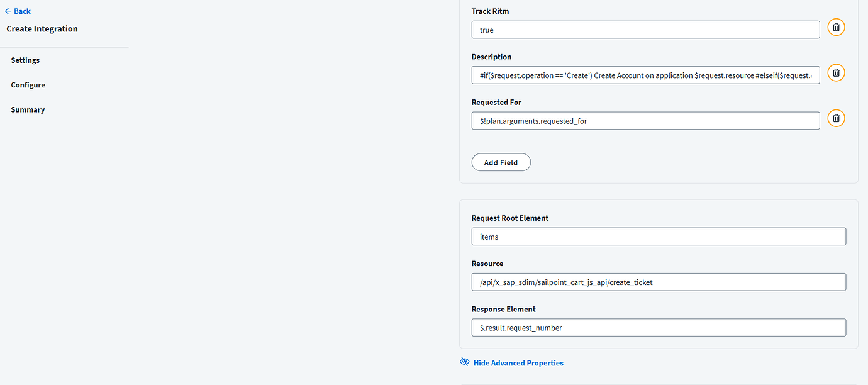Place cursor in the Resource create_ticket endpoint field
868x385 pixels.
(659, 282)
